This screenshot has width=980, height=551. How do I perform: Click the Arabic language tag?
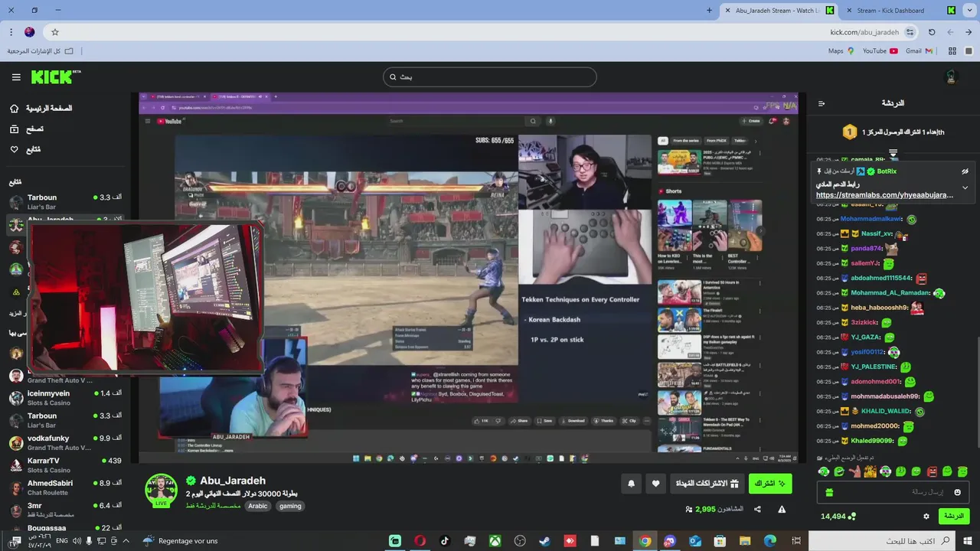(x=258, y=506)
